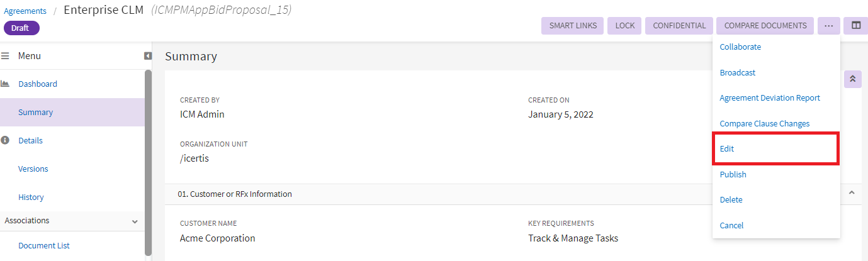
Task: Go to Agreements breadcrumb link
Action: pyautogui.click(x=25, y=11)
